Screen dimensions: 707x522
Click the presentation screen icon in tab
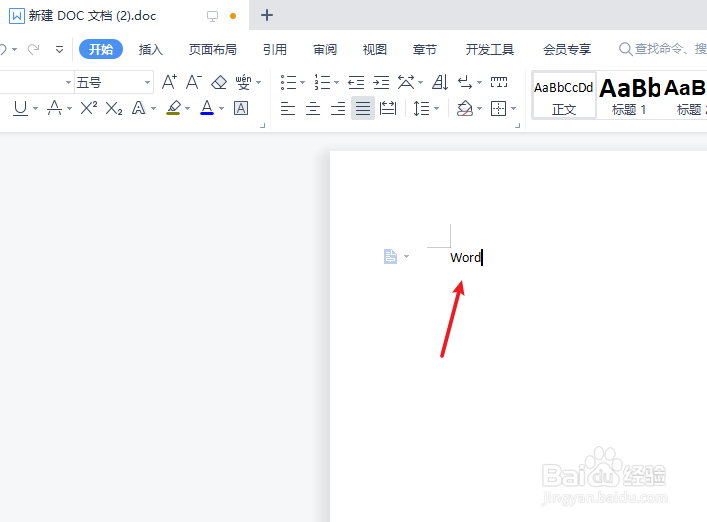coord(212,16)
